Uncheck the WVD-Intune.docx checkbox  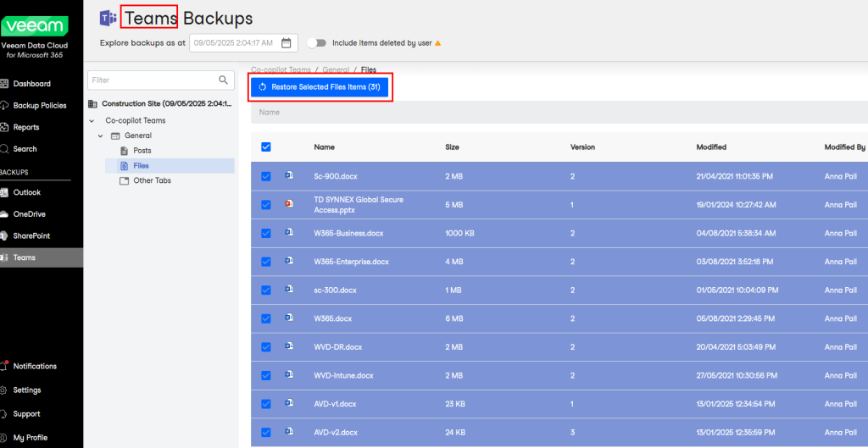tap(265, 375)
